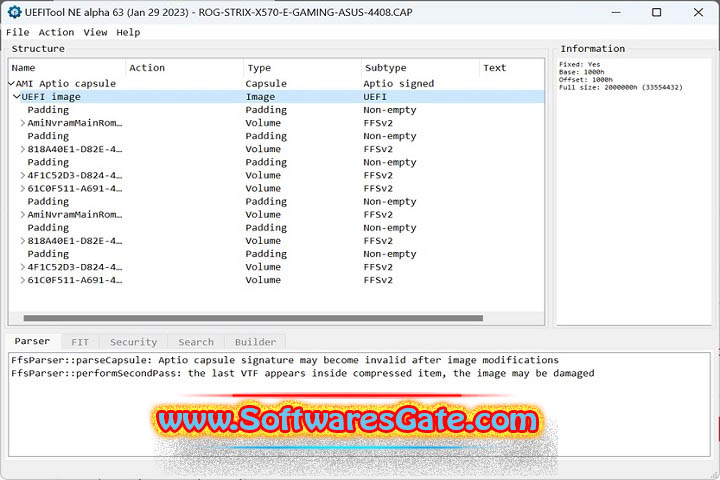
Task: Click the 'UEFI' subtype cell
Action: 375,97
